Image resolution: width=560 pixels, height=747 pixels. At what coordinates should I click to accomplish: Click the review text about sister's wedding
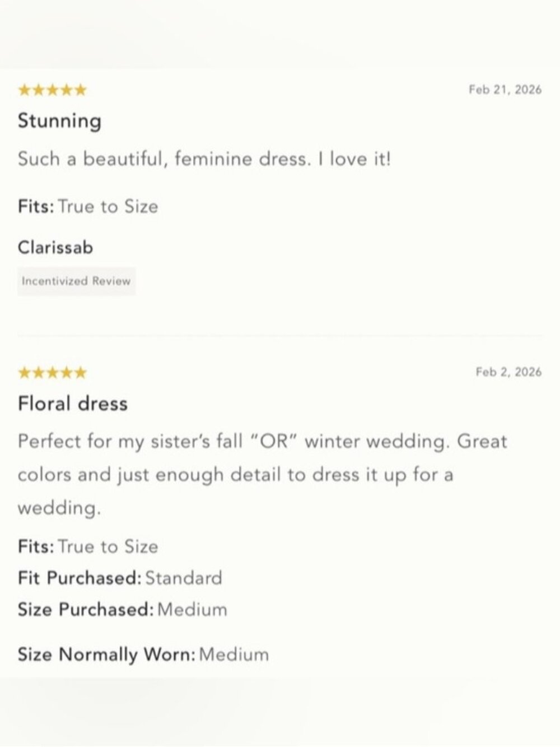click(x=262, y=474)
